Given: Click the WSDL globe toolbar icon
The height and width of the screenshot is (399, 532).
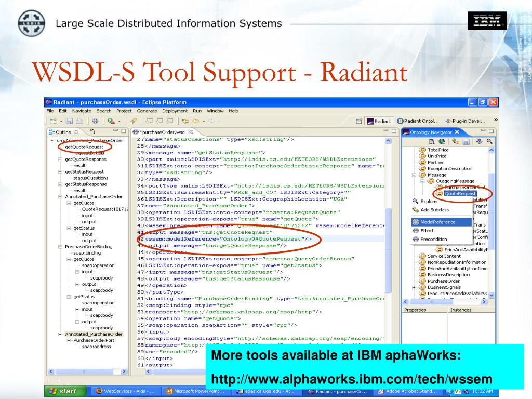Looking at the screenshot, I should (96, 121).
